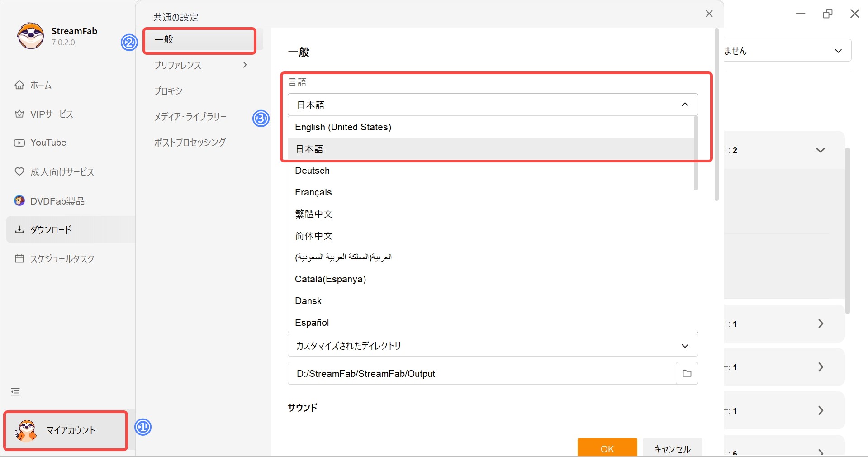The image size is (868, 457).
Task: Collapse the row showing count 2
Action: point(820,150)
